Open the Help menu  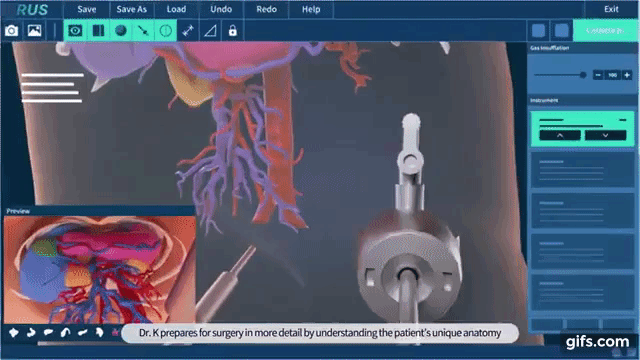click(x=311, y=9)
